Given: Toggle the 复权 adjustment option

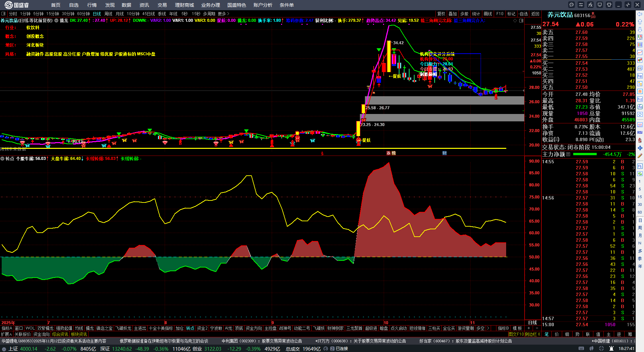Looking at the screenshot, I should (x=441, y=14).
